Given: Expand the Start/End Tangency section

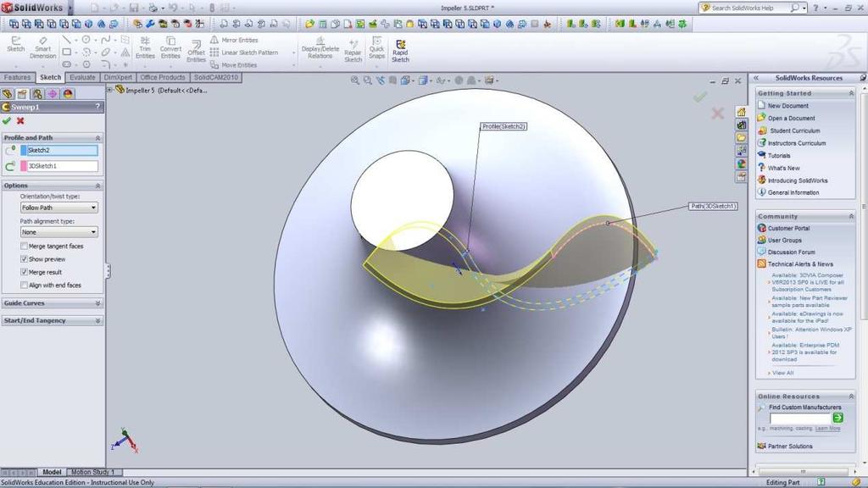Looking at the screenshot, I should pos(97,320).
